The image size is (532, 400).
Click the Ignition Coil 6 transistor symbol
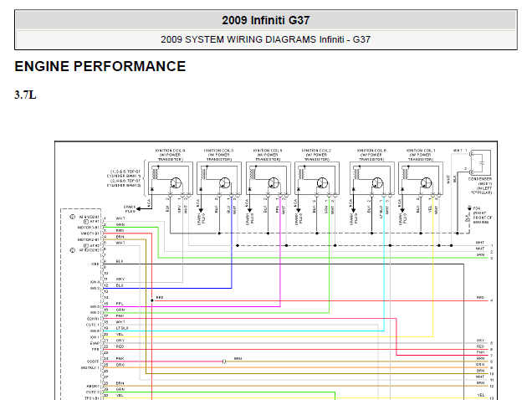(x=377, y=183)
